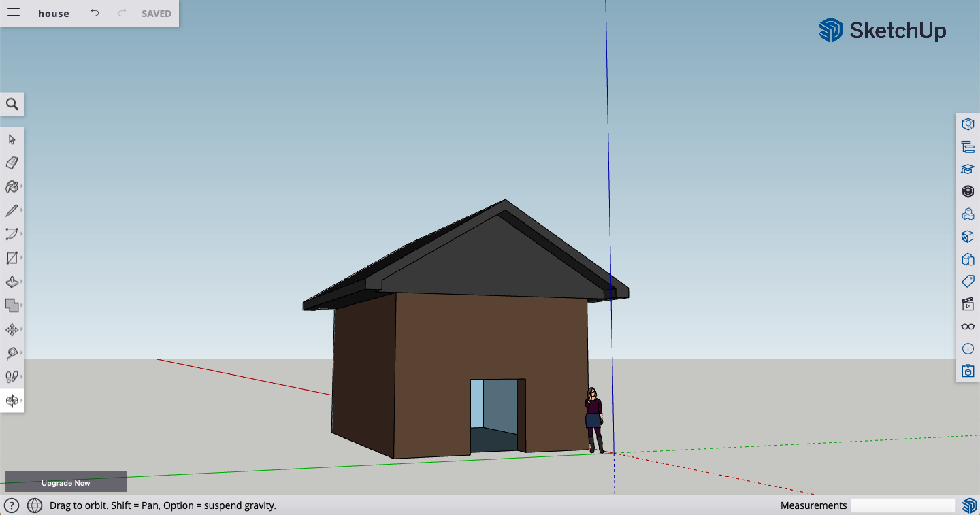Open the Tags panel
This screenshot has height=515, width=980.
pos(967,281)
